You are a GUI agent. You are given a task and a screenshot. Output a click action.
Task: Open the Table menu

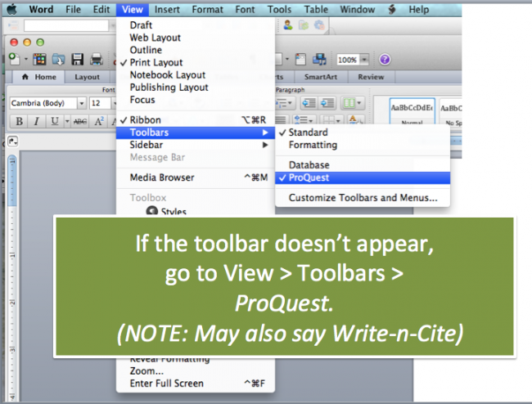(316, 10)
